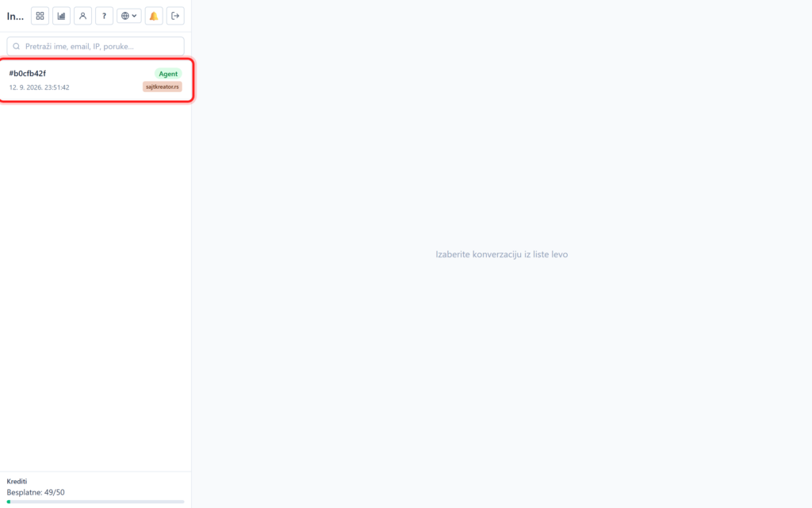Open the grid dashboard view icon

40,16
